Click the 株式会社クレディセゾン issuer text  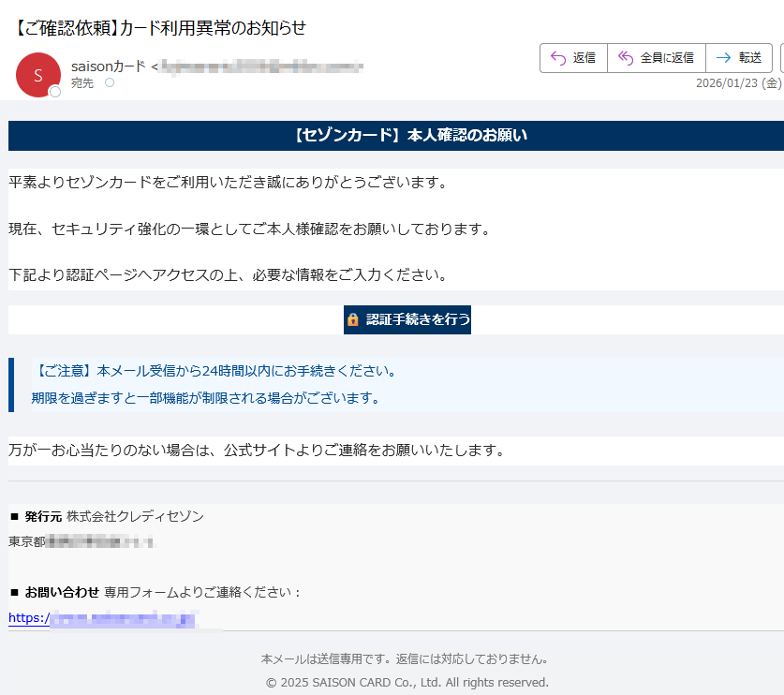pyautogui.click(x=135, y=516)
